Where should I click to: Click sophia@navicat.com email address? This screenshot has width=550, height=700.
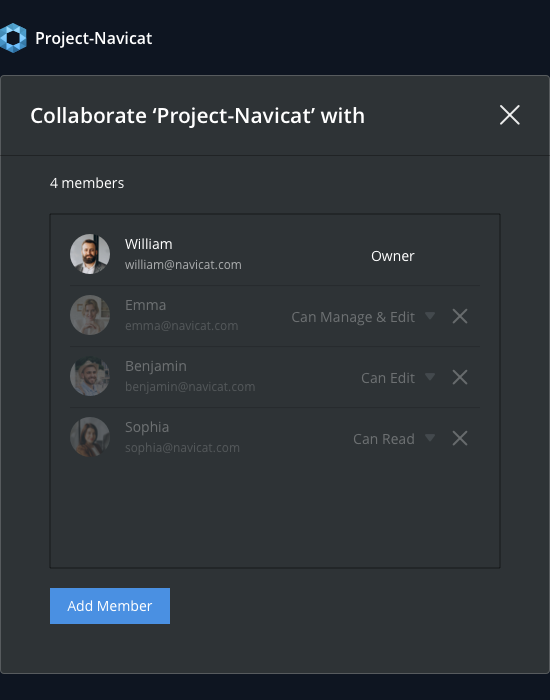tap(182, 448)
